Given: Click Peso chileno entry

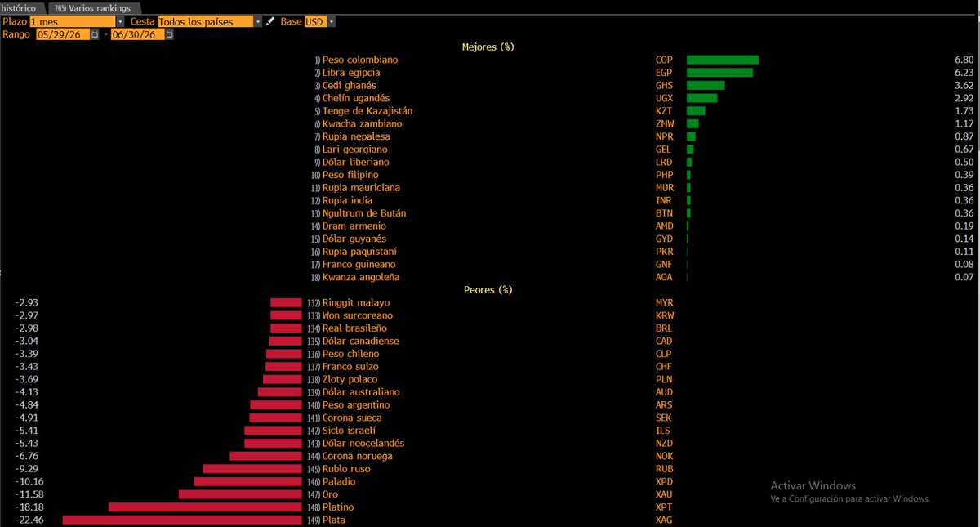Looking at the screenshot, I should 351,354.
